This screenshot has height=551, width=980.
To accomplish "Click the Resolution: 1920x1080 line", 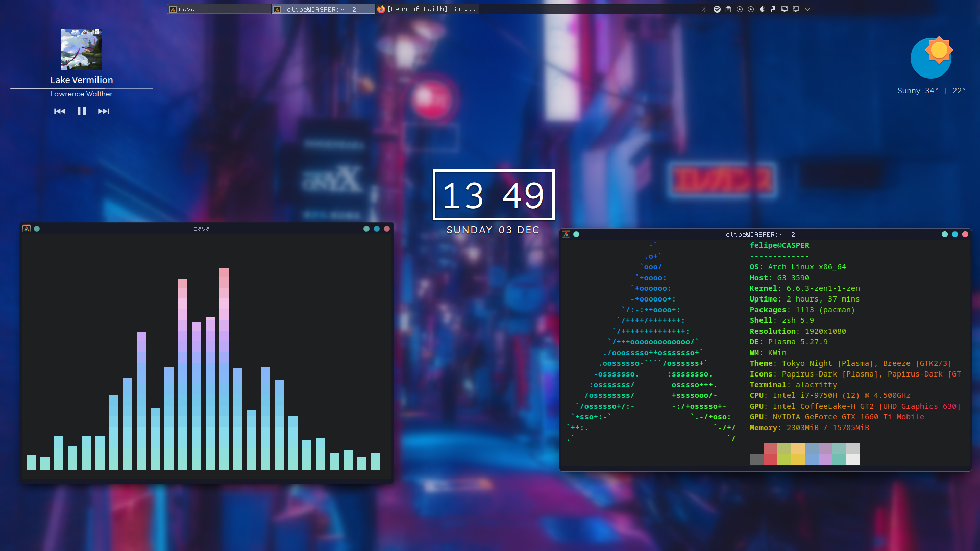I will point(798,331).
